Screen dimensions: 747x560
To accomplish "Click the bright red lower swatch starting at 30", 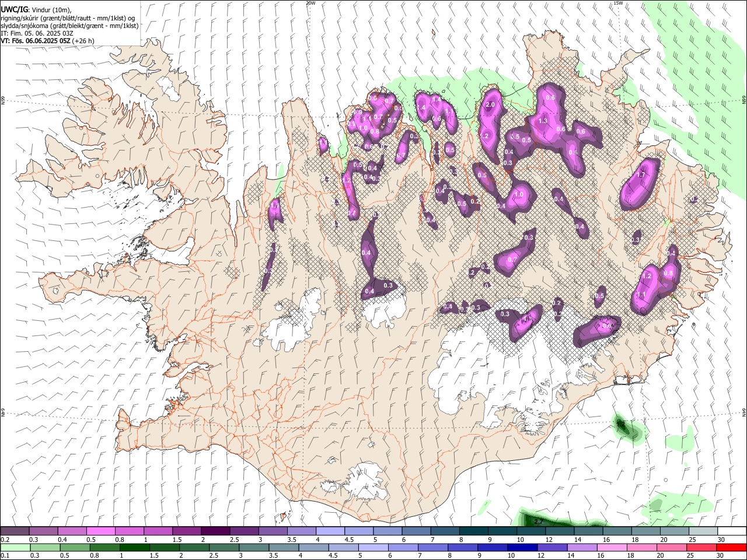I will [x=731, y=547].
